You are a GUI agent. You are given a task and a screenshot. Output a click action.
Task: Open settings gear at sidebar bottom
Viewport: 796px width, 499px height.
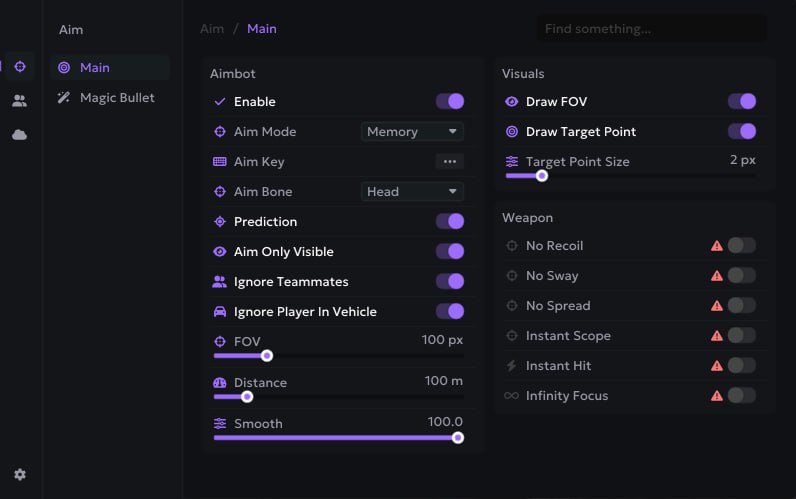click(20, 475)
